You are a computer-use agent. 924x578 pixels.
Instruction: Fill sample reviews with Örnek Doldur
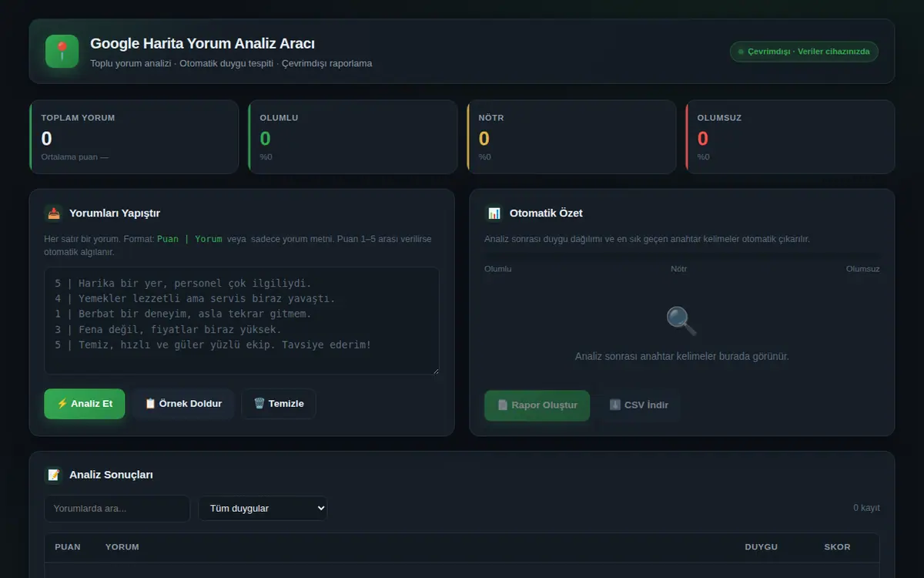183,404
